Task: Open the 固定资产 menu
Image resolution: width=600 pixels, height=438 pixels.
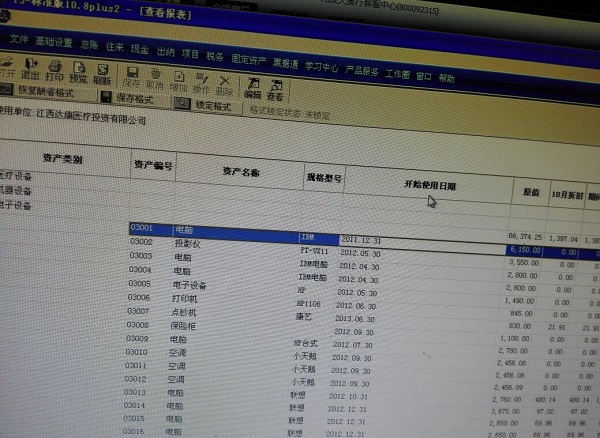Action: (249, 59)
